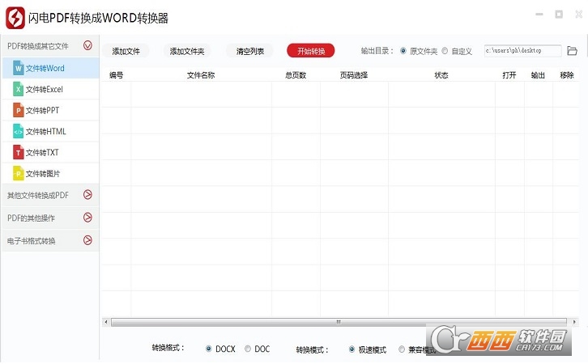Screen dimensions: 588x364
Task: Choose the DOCX format radio button
Action: point(208,349)
